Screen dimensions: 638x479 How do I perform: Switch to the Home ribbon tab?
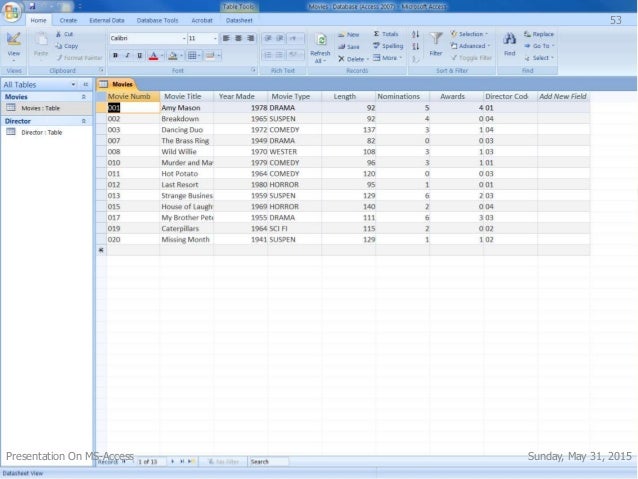click(38, 20)
